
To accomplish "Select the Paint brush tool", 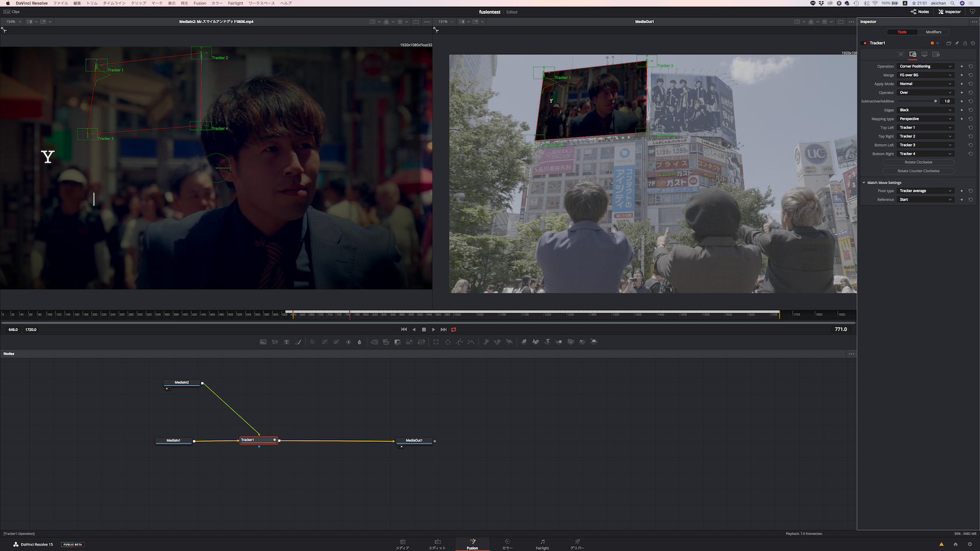I will tap(299, 342).
